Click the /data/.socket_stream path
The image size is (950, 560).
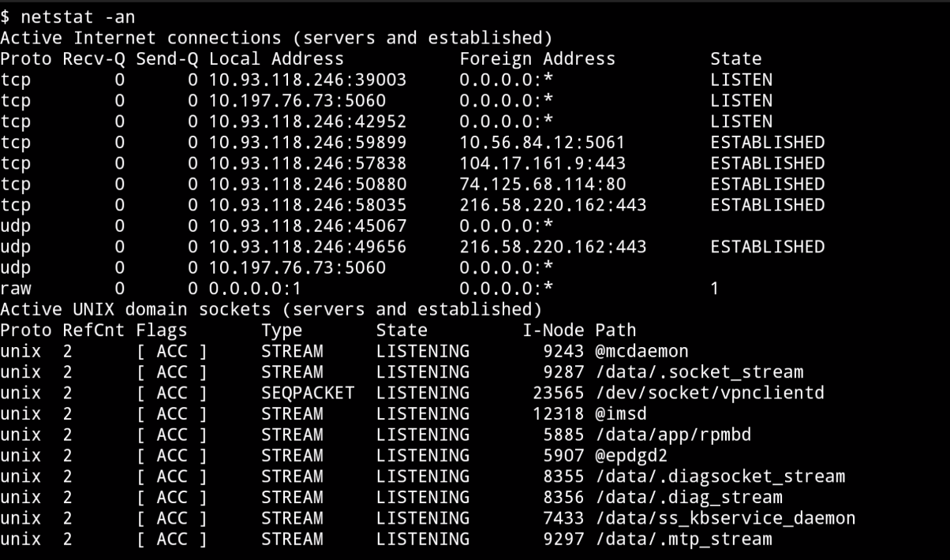699,372
